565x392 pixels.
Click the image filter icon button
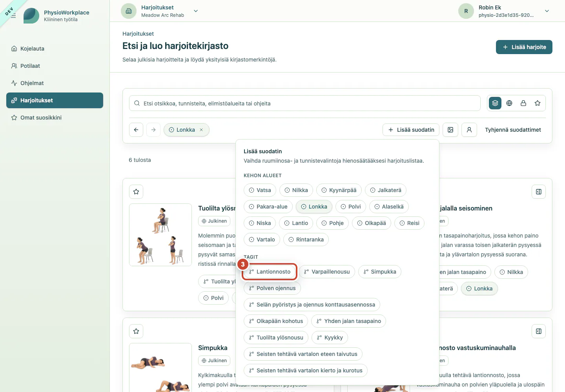pyautogui.click(x=450, y=130)
